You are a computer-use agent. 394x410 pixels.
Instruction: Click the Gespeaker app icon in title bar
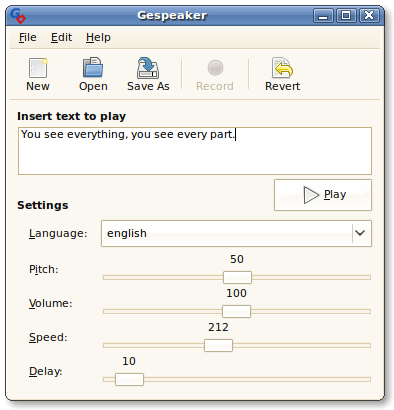point(18,16)
